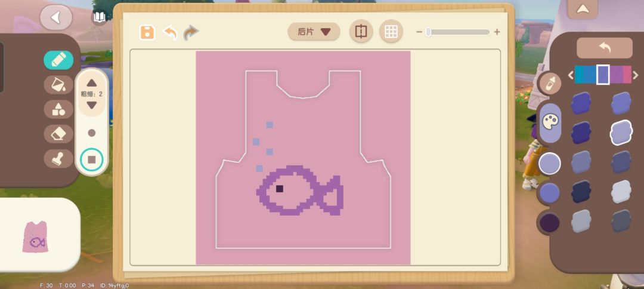Zoom in with the plus sign
Viewport: 644px width, 289px height.
(497, 32)
